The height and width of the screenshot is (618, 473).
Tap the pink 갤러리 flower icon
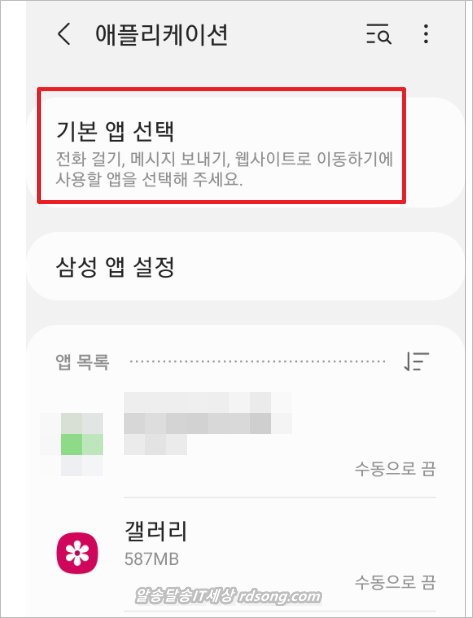coord(77,553)
